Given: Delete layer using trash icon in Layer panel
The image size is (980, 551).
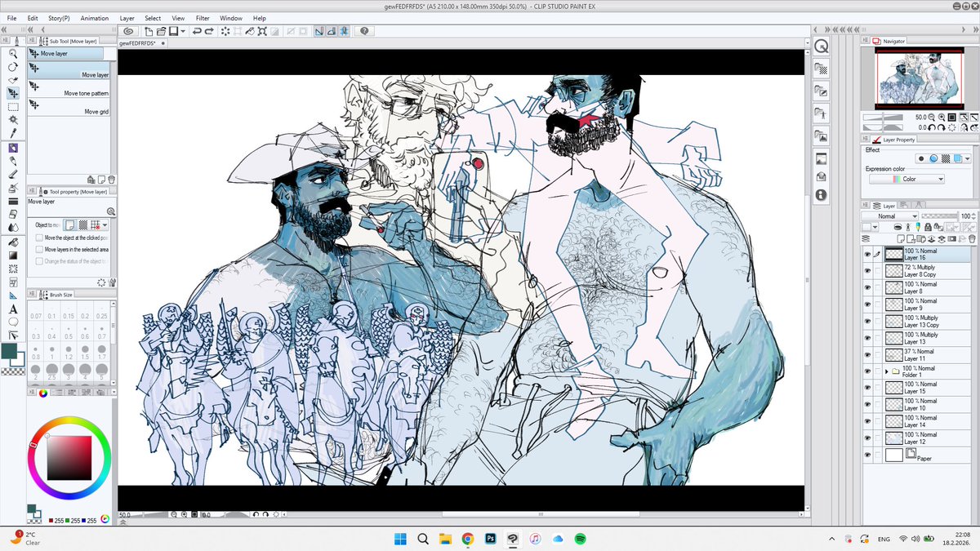Looking at the screenshot, I should 972,239.
